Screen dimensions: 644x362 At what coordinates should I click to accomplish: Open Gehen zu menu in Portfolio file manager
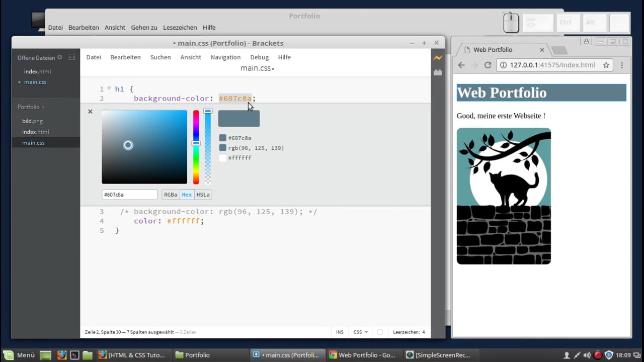pos(144,28)
